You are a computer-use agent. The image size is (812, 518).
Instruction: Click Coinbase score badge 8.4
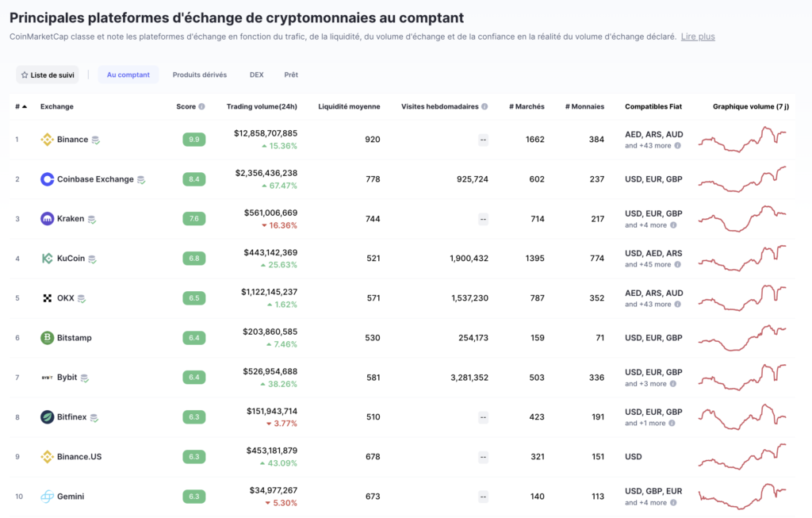click(x=194, y=179)
